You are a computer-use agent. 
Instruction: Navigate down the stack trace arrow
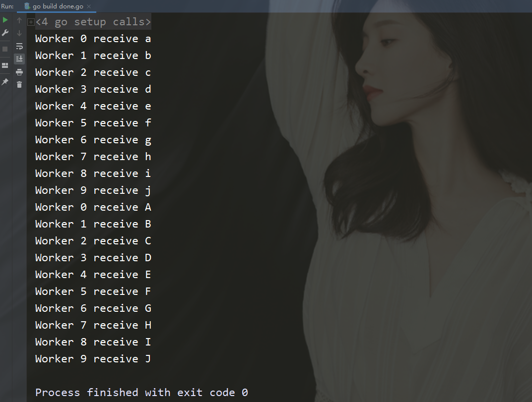point(19,33)
